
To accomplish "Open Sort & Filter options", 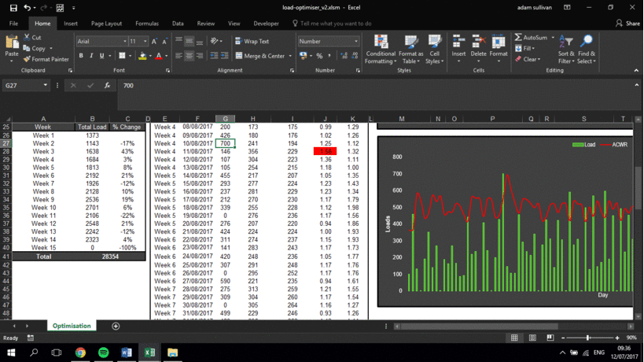I will coord(566,49).
